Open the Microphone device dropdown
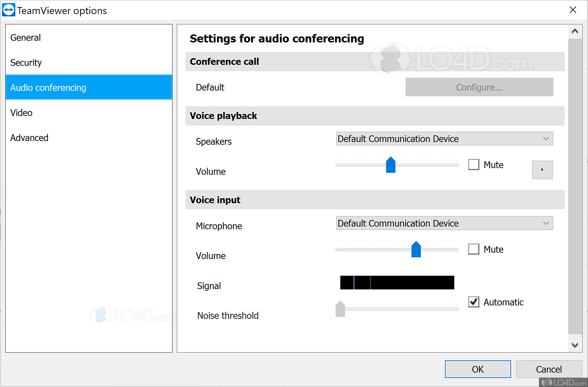 click(444, 223)
